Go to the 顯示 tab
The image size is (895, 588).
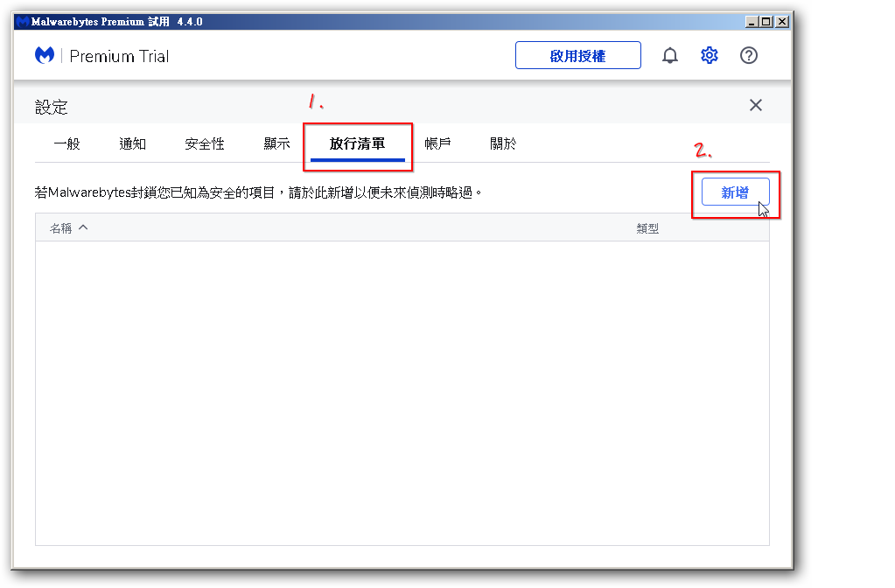276,144
